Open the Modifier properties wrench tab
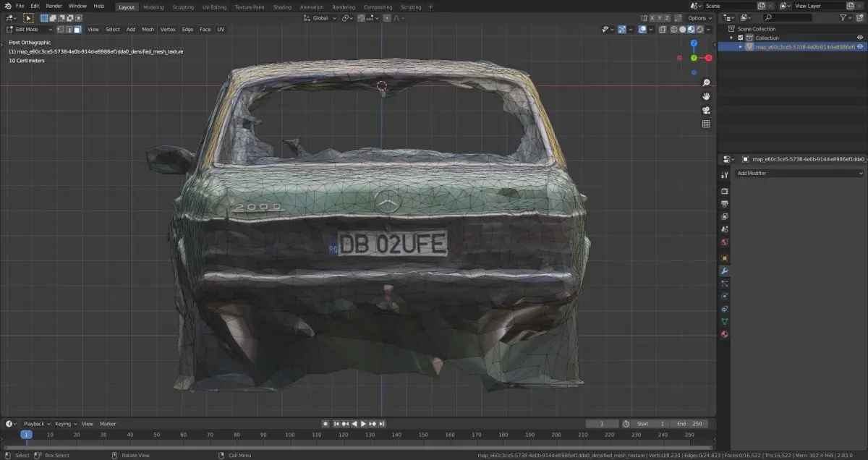Viewport: 868px width, 460px height. (724, 271)
